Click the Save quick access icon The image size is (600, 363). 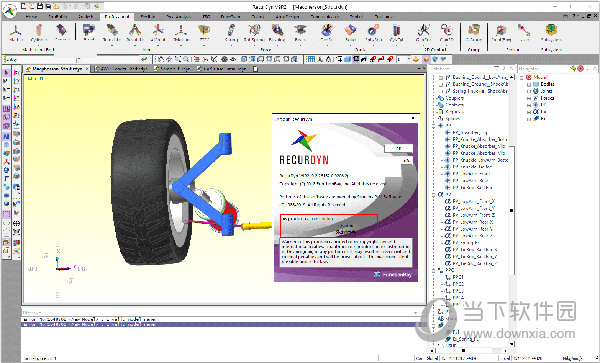click(x=39, y=6)
